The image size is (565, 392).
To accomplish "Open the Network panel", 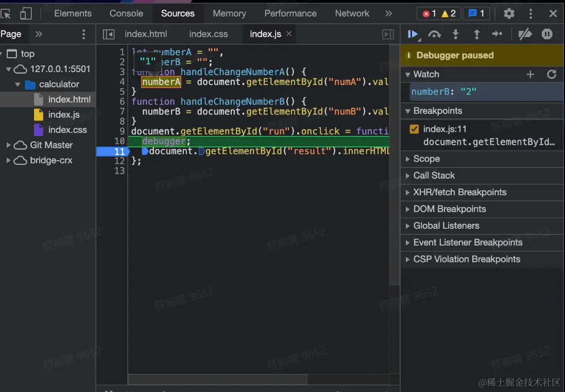I will coord(352,14).
